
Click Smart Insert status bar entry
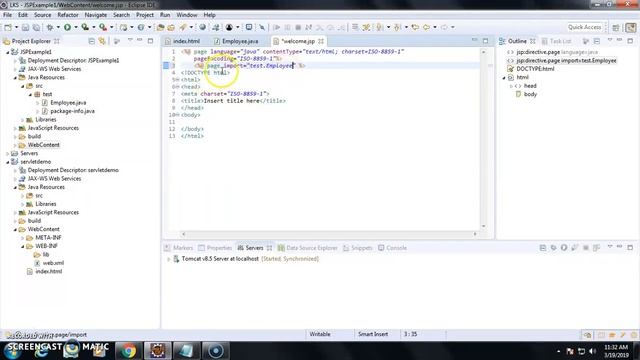(x=373, y=334)
